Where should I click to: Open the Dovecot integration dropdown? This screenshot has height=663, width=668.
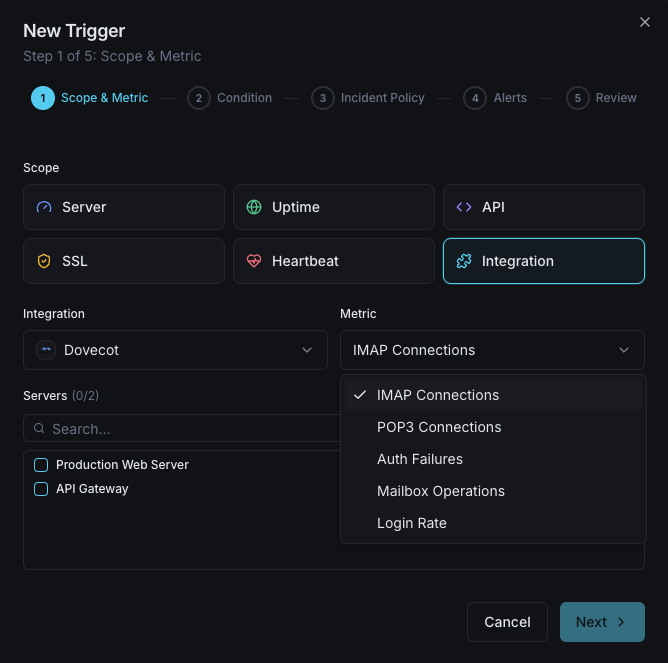[x=175, y=350]
